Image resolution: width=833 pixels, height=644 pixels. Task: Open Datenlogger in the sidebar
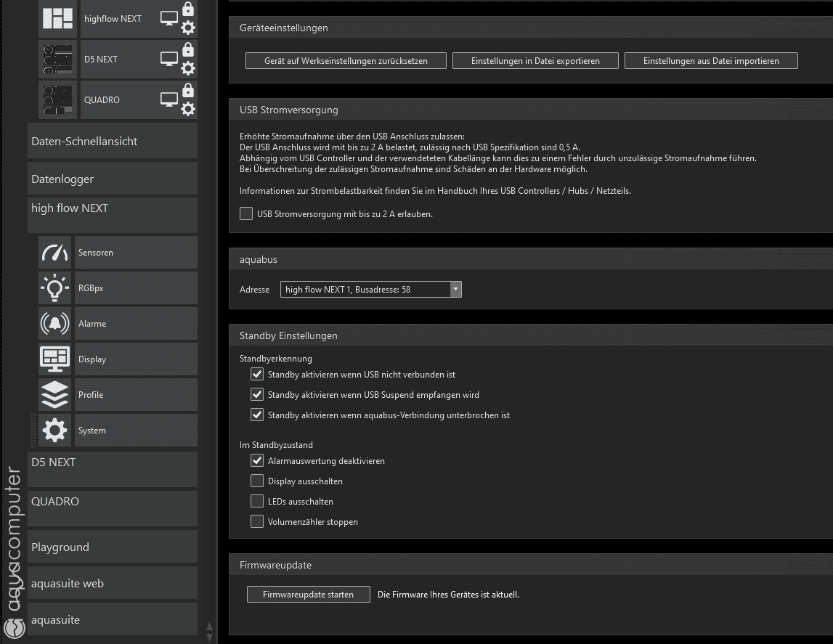[x=113, y=179]
